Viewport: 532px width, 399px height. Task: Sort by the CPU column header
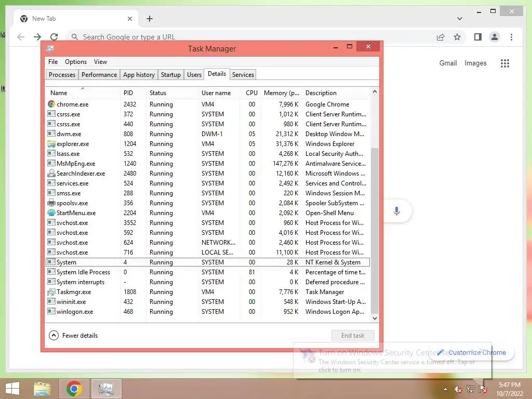pyautogui.click(x=251, y=92)
